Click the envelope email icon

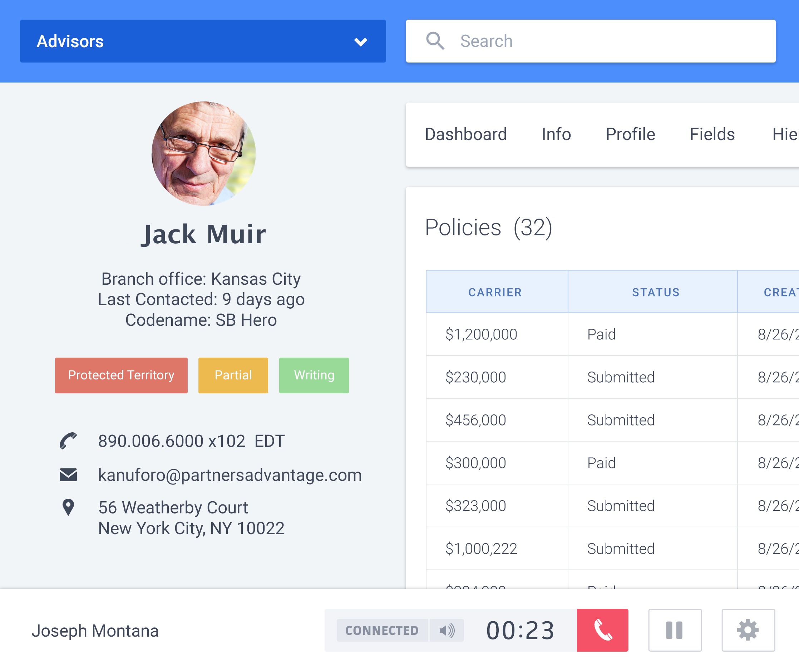68,475
